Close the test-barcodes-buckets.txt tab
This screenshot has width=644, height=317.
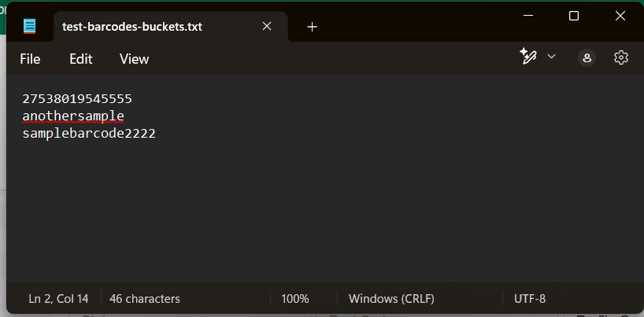point(267,26)
